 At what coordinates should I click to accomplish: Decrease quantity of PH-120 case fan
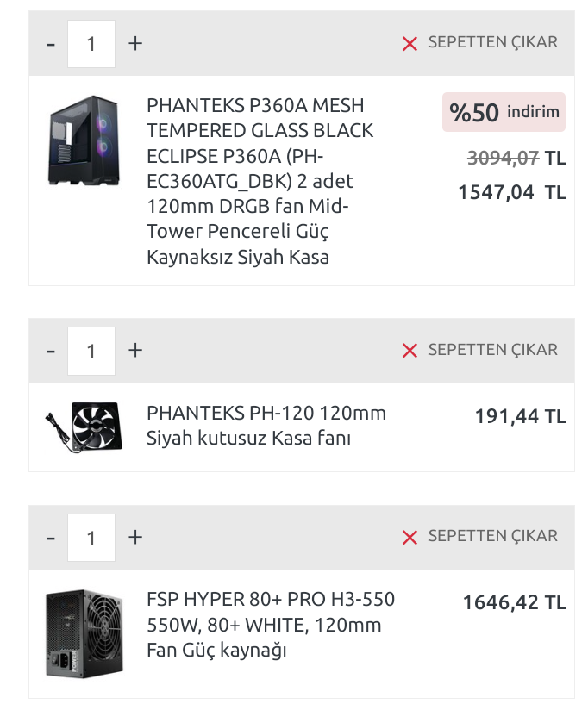coord(50,351)
